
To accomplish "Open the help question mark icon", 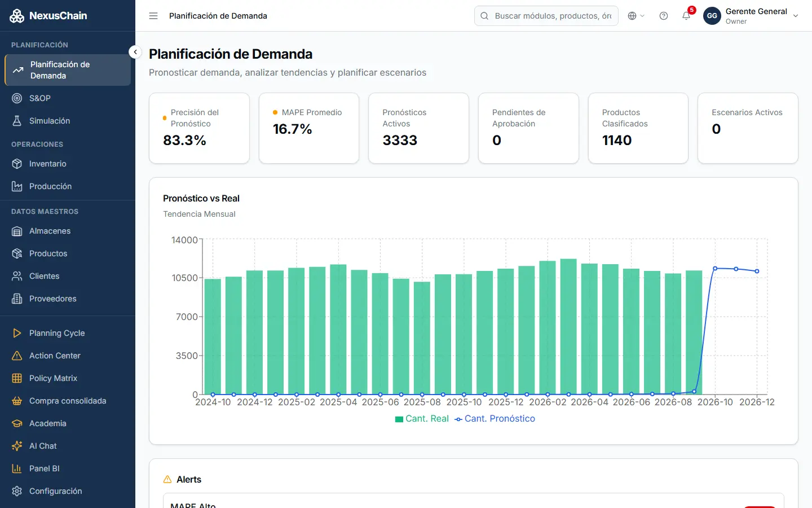I will (664, 16).
